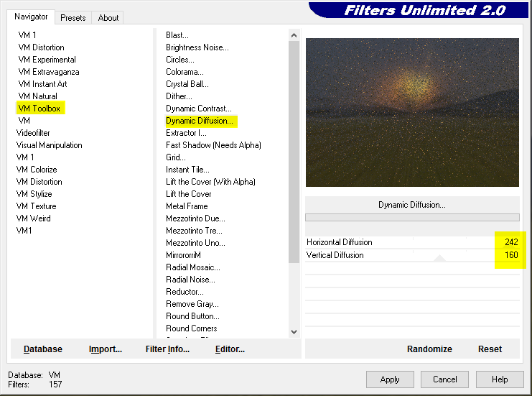The image size is (532, 396).
Task: Select VM Stylize category
Action: pos(34,194)
